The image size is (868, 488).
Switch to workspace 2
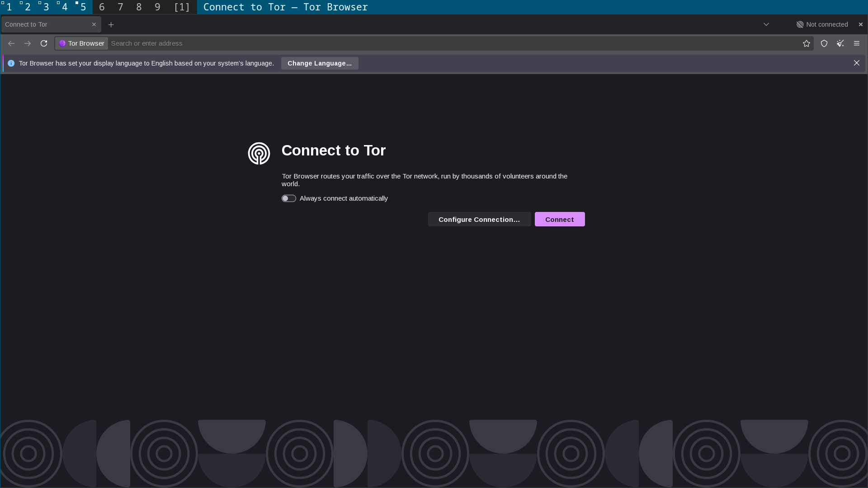28,7
